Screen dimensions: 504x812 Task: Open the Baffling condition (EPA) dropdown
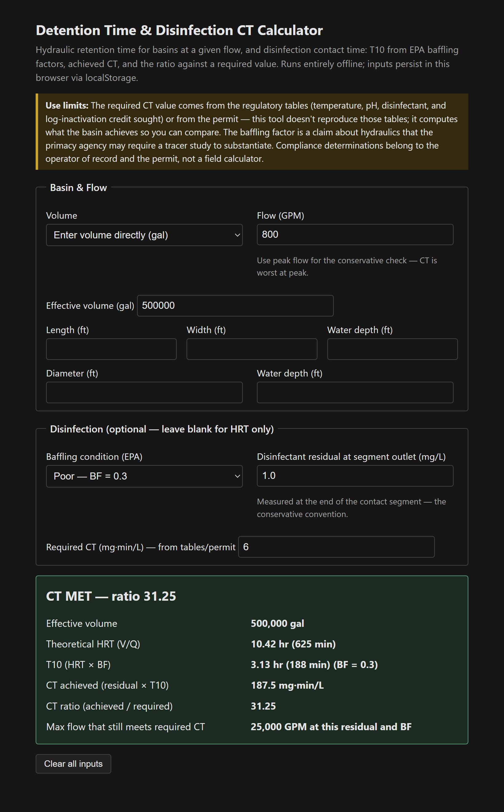click(x=144, y=476)
